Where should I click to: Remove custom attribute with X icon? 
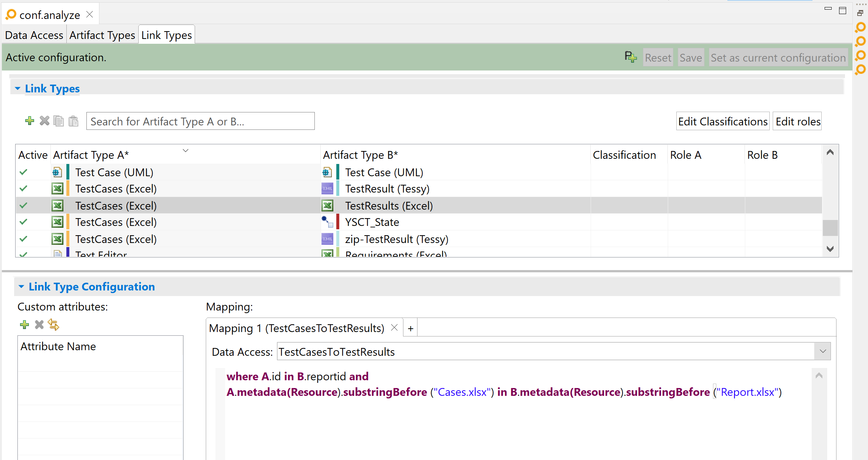[x=39, y=325]
